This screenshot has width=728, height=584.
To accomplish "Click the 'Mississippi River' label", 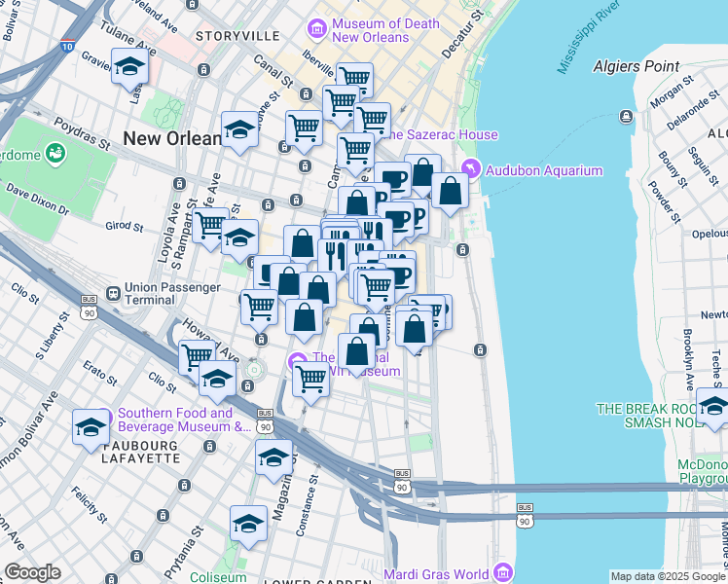I will pos(588,38).
